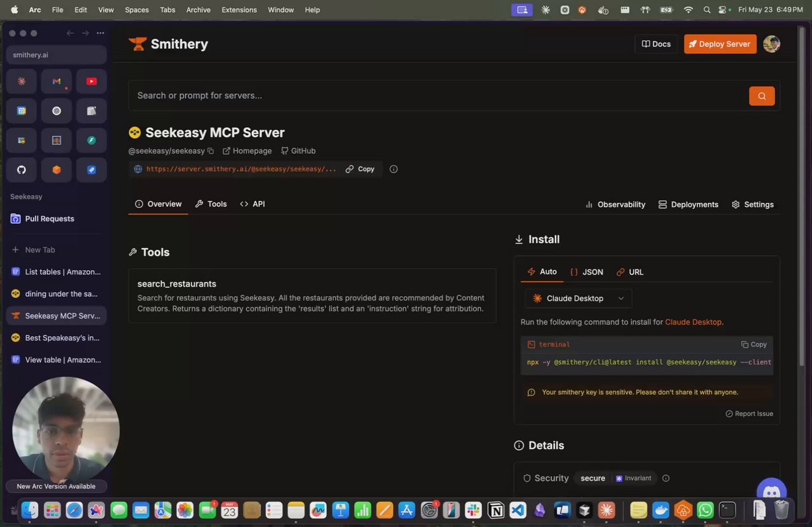
Task: Open the search_restaurants tool card
Action: tap(312, 296)
